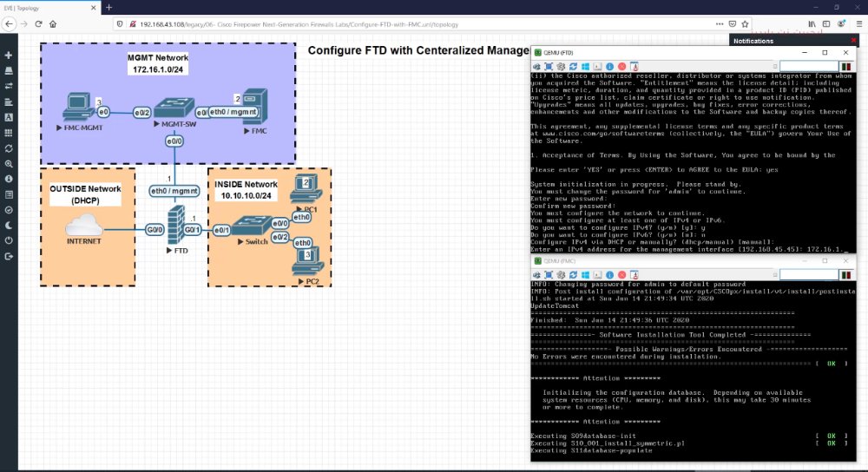Image resolution: width=868 pixels, height=472 pixels.
Task: Open Configured objects grid icon in sidebar
Action: (x=9, y=133)
